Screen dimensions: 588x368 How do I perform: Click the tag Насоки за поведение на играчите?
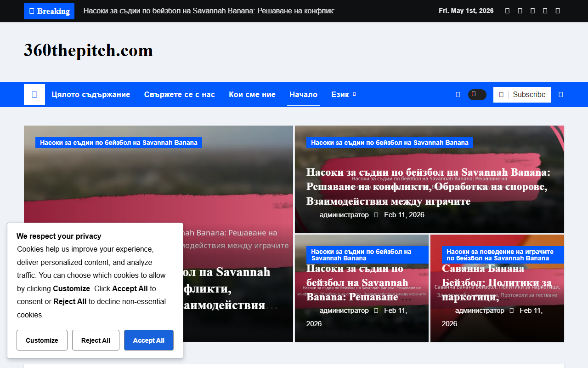click(503, 255)
